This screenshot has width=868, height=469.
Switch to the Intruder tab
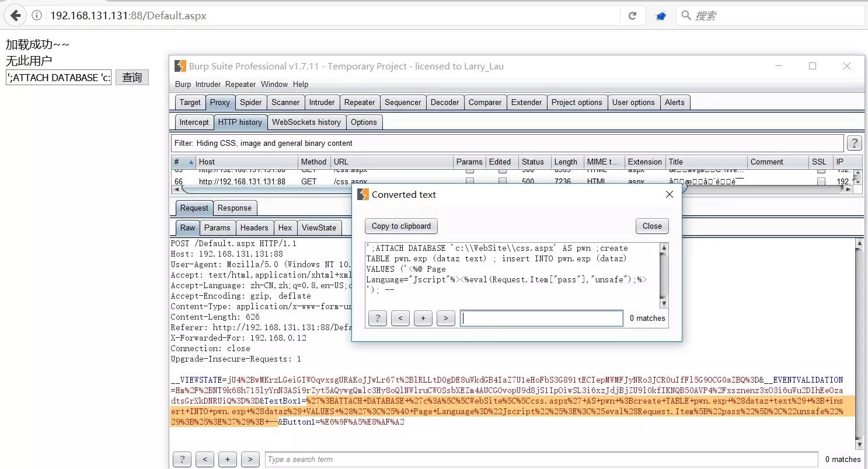tap(322, 102)
